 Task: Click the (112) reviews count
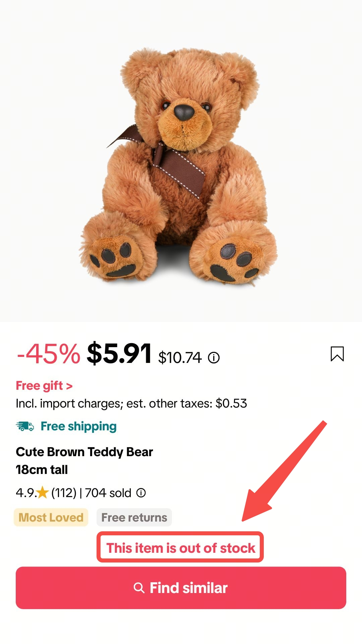[x=64, y=493]
